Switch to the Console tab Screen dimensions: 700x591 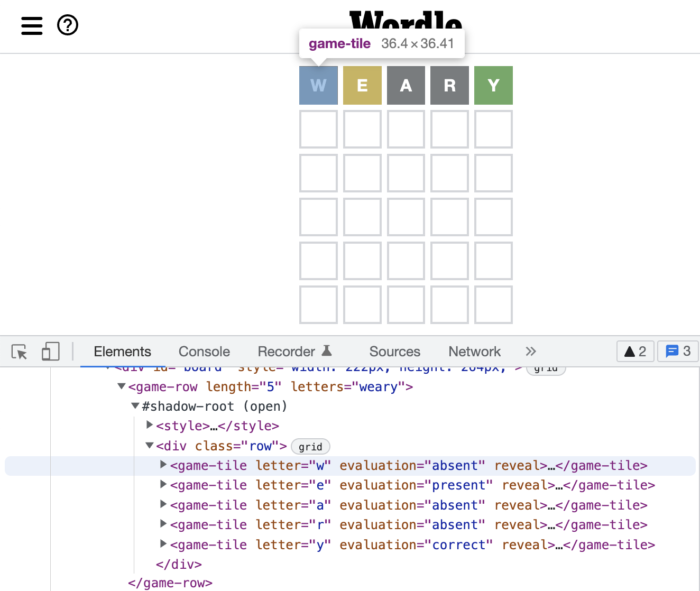(204, 352)
